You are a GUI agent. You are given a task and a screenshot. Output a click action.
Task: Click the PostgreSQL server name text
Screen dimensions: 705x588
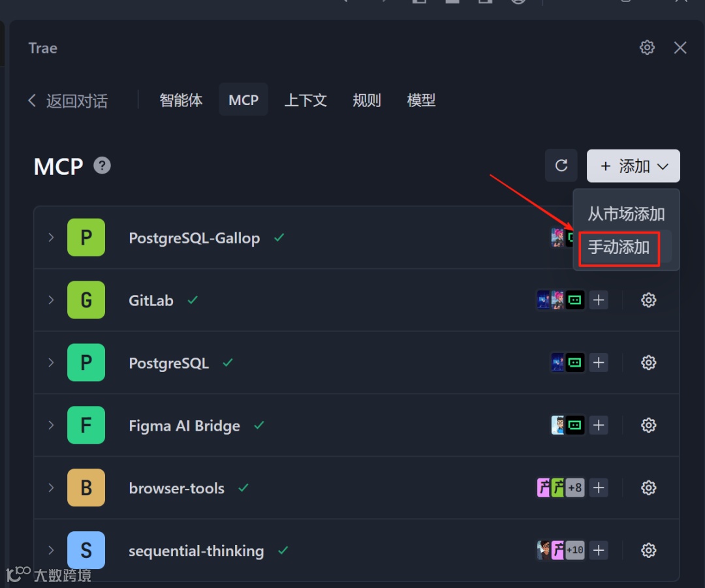[x=168, y=364]
